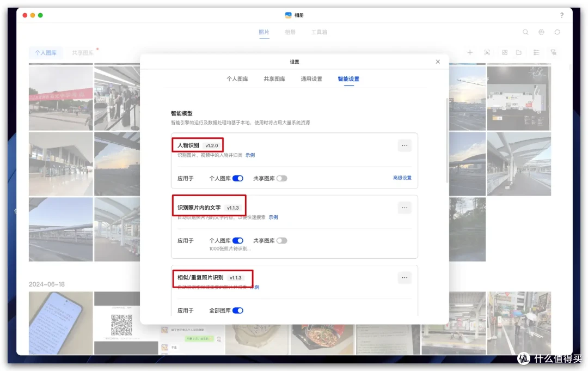Select the 智能设置 tab
Viewport: 588px width, 371px height.
coord(348,79)
